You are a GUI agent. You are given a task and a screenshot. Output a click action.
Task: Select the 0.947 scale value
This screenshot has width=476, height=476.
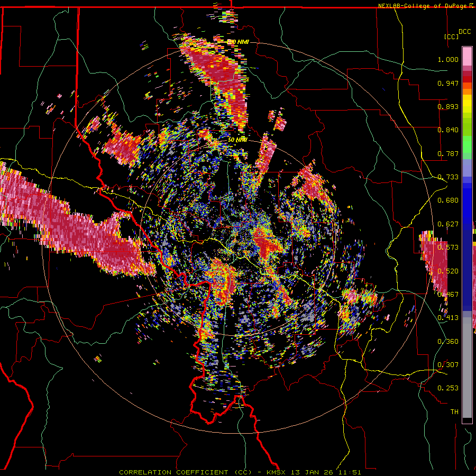coord(448,83)
